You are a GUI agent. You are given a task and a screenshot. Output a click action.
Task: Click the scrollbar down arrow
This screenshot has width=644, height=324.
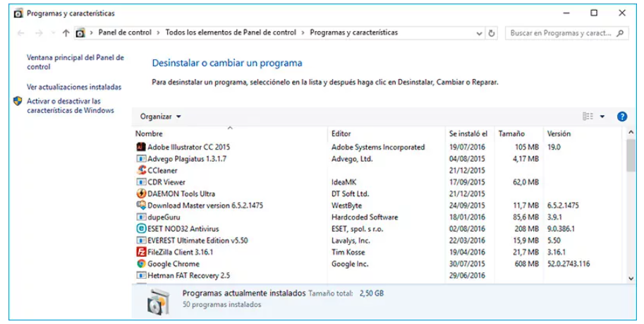[631, 278]
